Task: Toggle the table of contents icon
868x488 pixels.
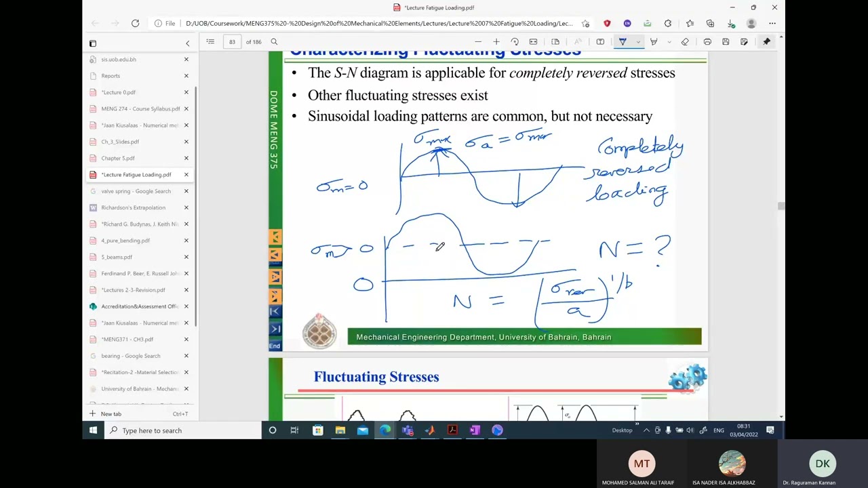Action: click(210, 42)
